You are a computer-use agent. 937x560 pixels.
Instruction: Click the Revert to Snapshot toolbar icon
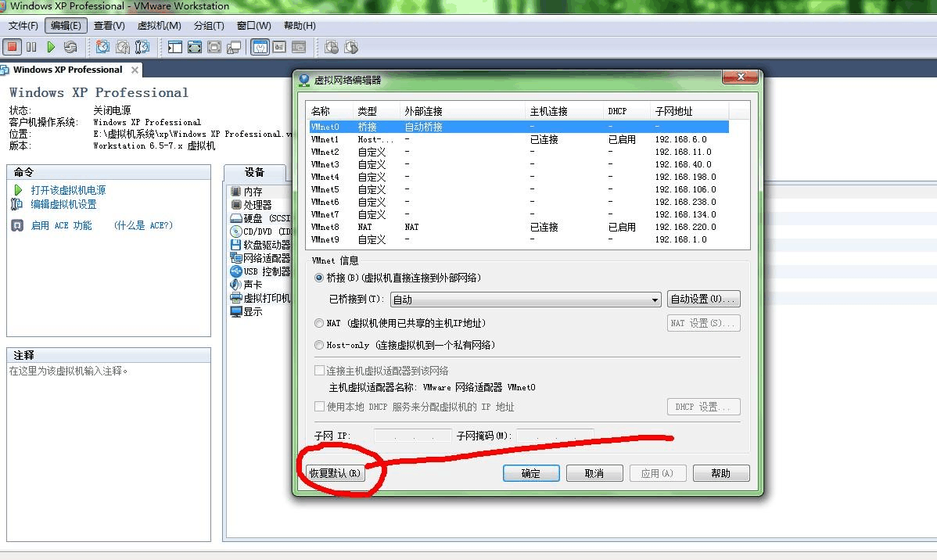[x=123, y=47]
